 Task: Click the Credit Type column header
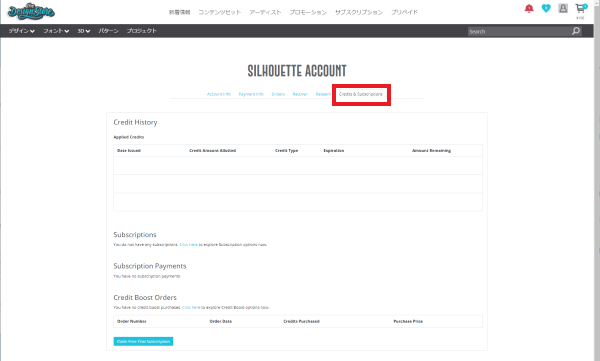tap(287, 151)
